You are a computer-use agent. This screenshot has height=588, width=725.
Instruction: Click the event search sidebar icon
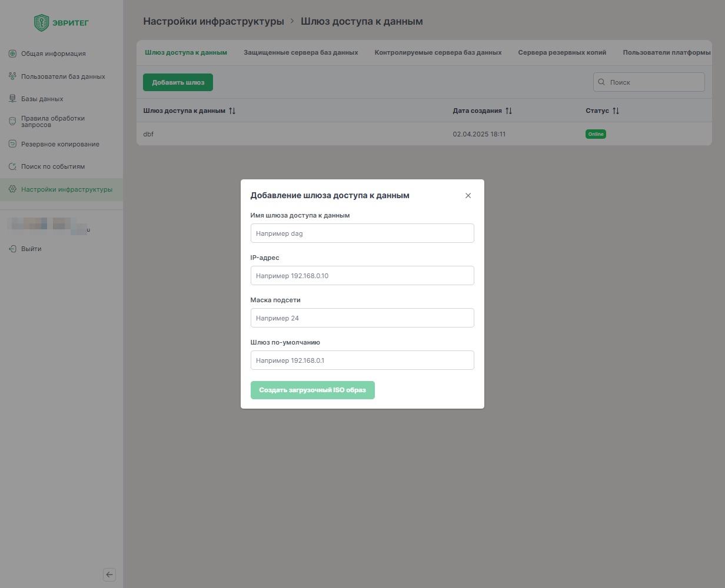click(12, 166)
